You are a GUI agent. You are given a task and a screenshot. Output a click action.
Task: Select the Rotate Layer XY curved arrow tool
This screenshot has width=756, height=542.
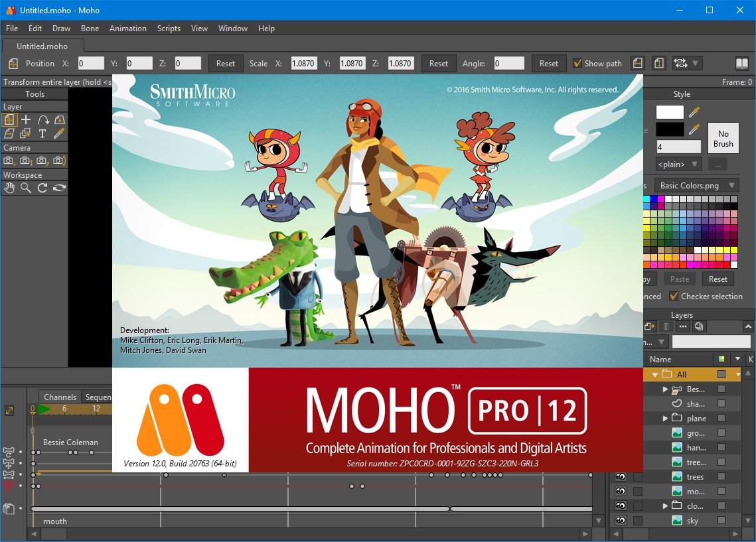click(x=43, y=120)
